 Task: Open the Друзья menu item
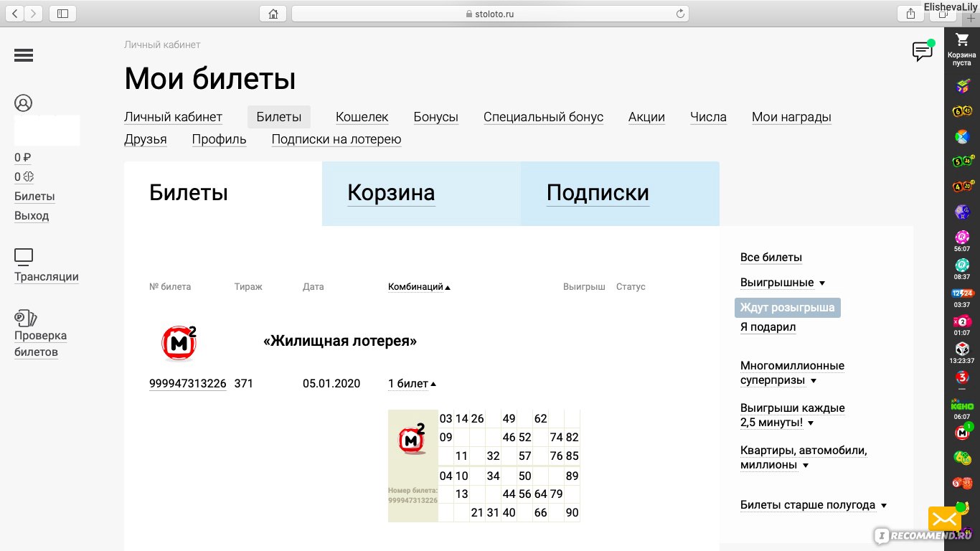coord(146,139)
